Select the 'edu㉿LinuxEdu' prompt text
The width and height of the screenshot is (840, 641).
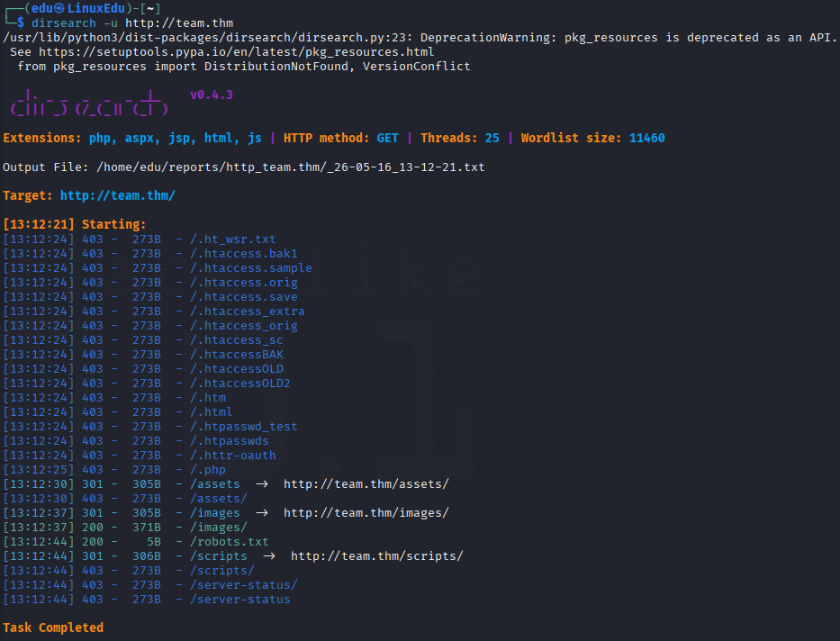click(x=78, y=8)
